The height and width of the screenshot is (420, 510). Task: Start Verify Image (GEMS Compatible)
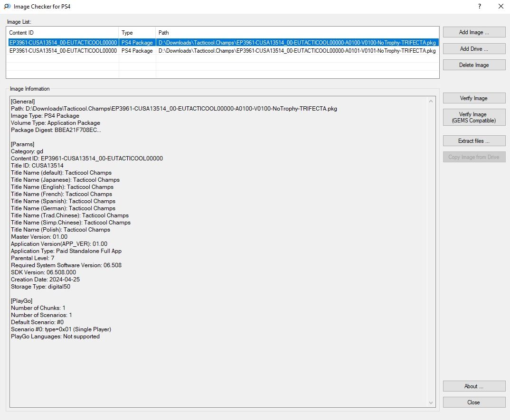(x=474, y=117)
